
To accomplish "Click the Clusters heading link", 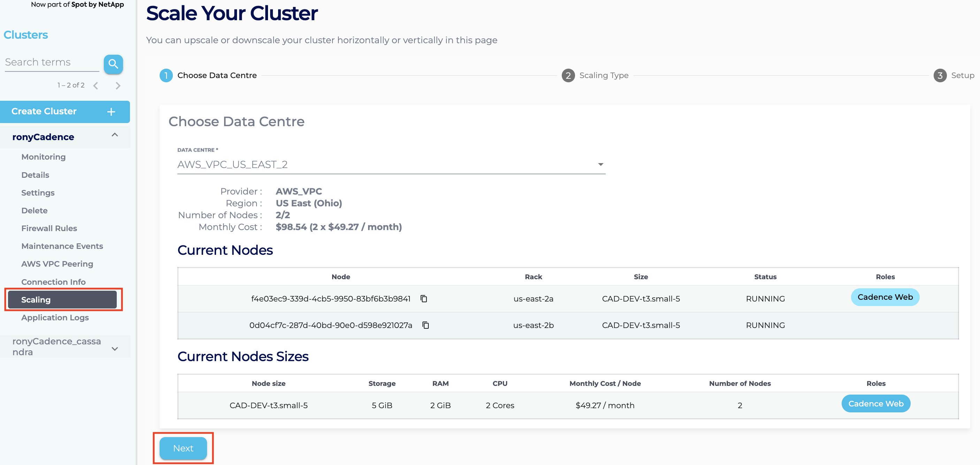I will pos(25,35).
